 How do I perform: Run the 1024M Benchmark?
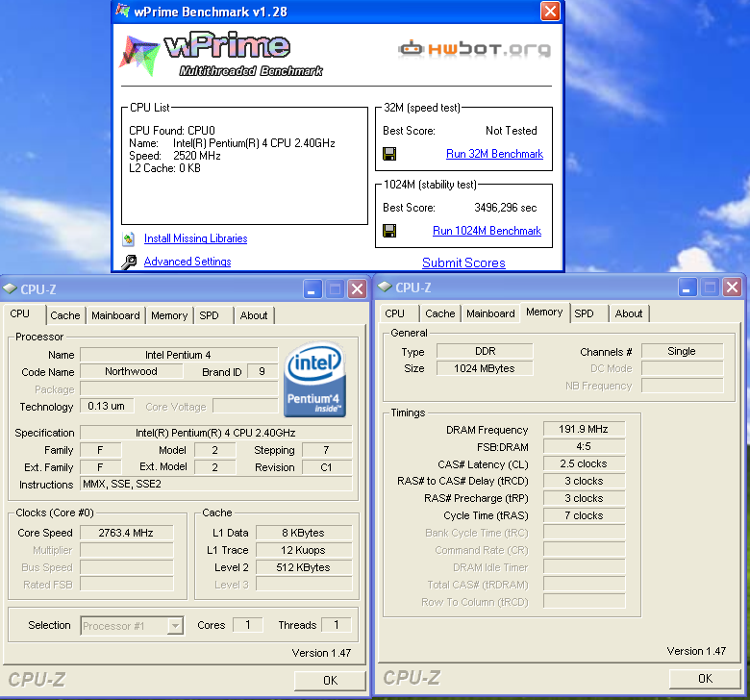(x=487, y=231)
